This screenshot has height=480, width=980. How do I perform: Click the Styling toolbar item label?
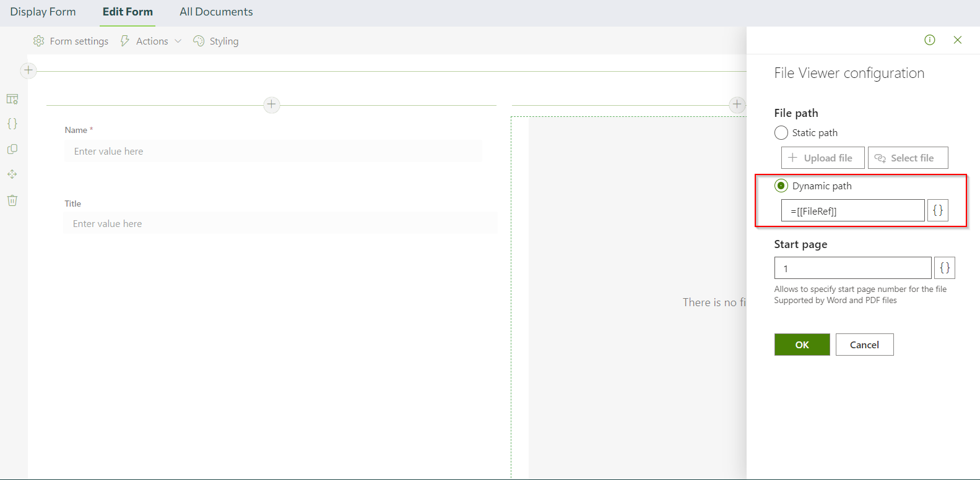(224, 41)
